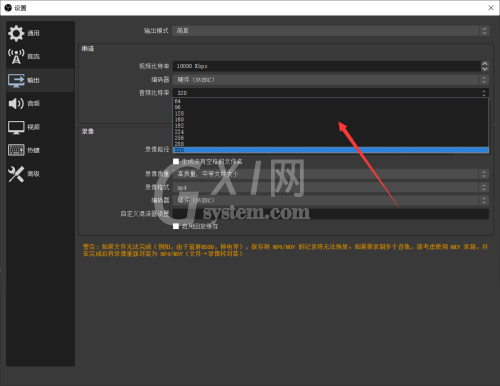Click the video bitrate 10000 Kbps field
The width and height of the screenshot is (500, 386).
click(327, 66)
